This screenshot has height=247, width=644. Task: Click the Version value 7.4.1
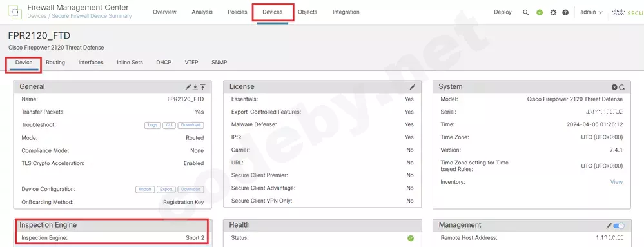pos(616,150)
